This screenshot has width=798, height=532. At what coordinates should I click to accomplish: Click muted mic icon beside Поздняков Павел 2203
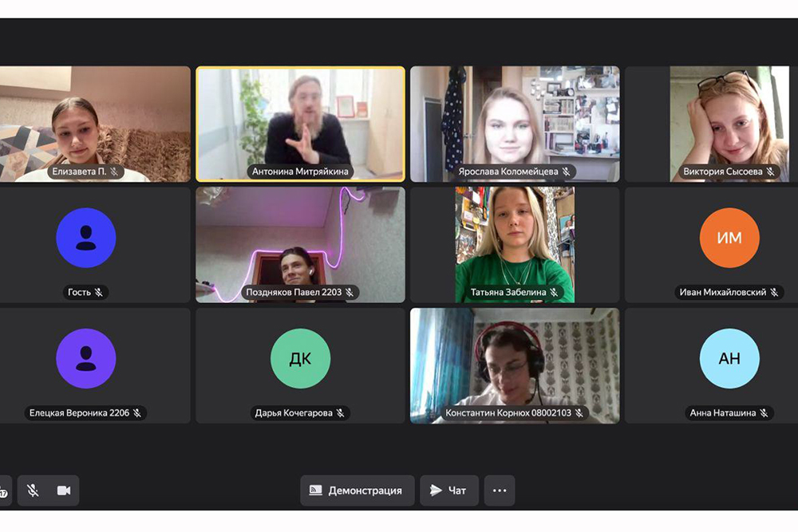click(x=350, y=292)
